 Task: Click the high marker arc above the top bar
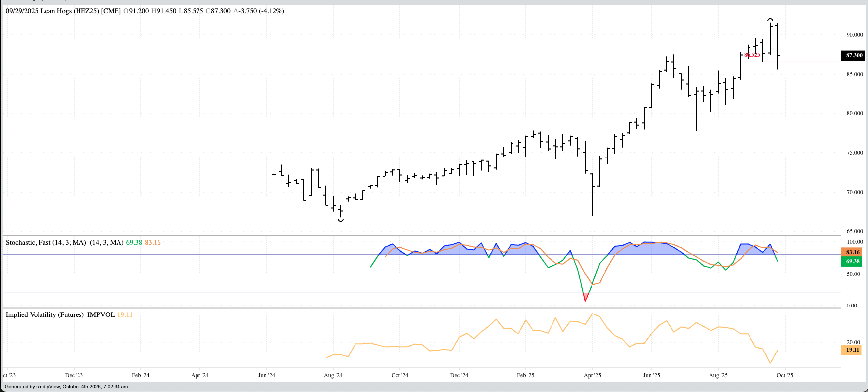(x=770, y=20)
